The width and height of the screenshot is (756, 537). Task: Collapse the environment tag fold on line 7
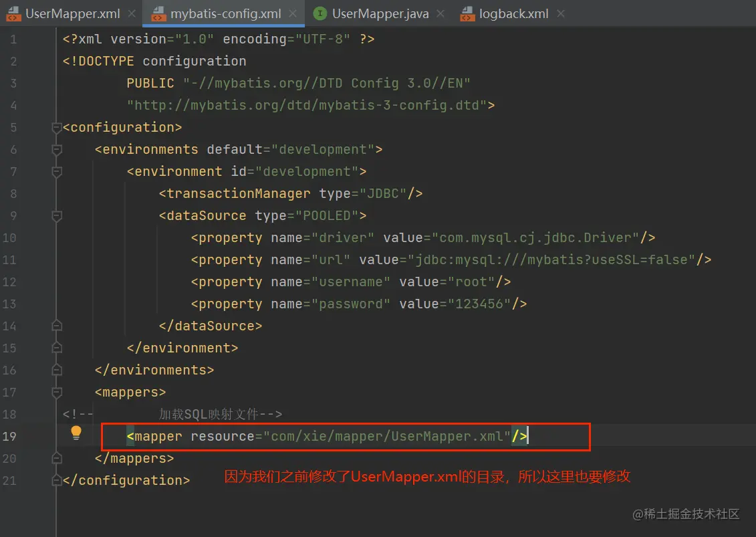coord(56,173)
